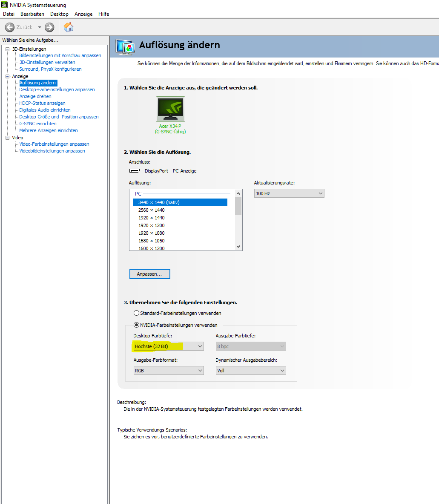Click the NVIDIA Systemsteuerung title bar icon
This screenshot has width=439, height=504.
point(4,5)
